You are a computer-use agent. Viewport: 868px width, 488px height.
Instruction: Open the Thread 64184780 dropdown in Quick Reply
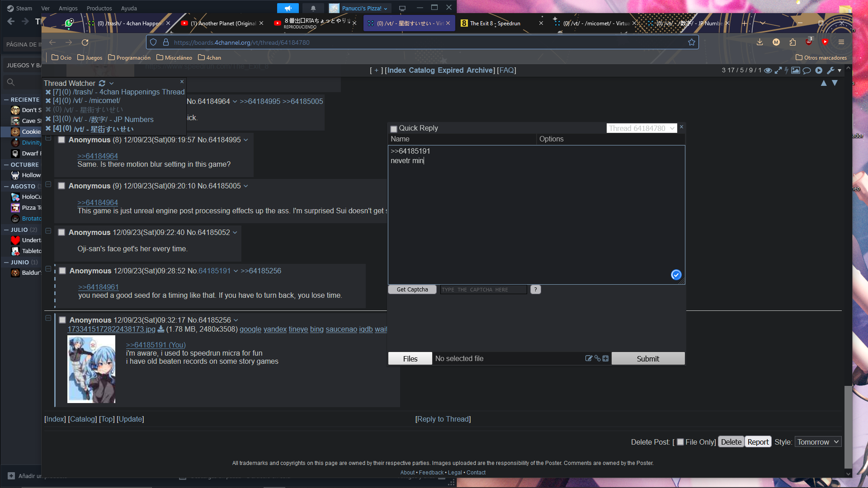pos(642,128)
